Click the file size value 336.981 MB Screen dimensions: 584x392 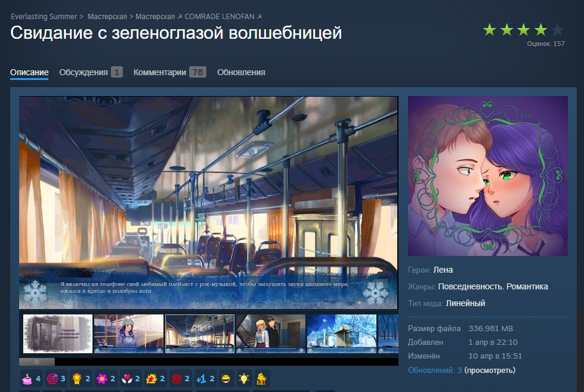[x=490, y=329]
